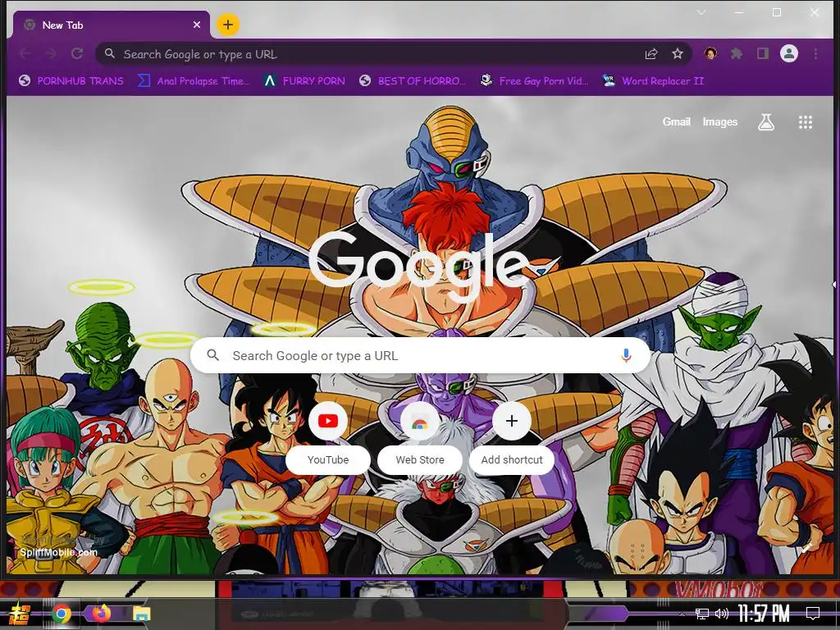The height and width of the screenshot is (630, 840).
Task: Open the Extensions puzzle menu
Action: click(x=737, y=53)
